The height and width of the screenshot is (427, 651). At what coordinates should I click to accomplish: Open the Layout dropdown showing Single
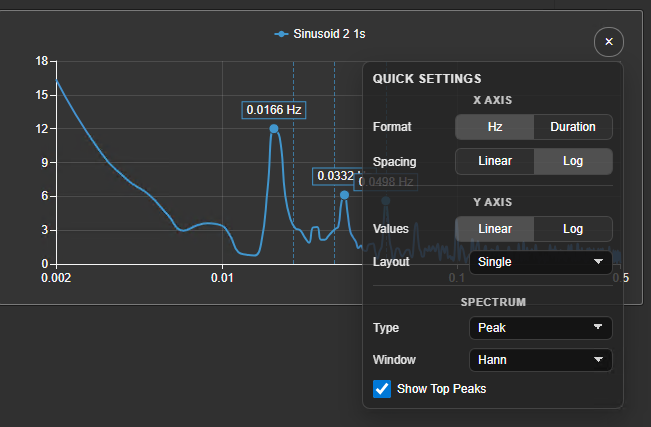(541, 262)
